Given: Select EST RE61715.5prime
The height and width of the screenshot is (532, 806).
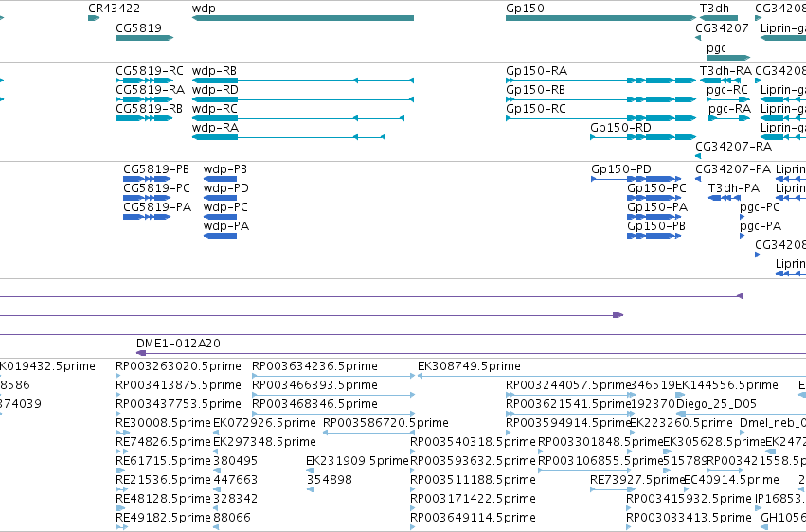Looking at the screenshot, I should pyautogui.click(x=164, y=461).
